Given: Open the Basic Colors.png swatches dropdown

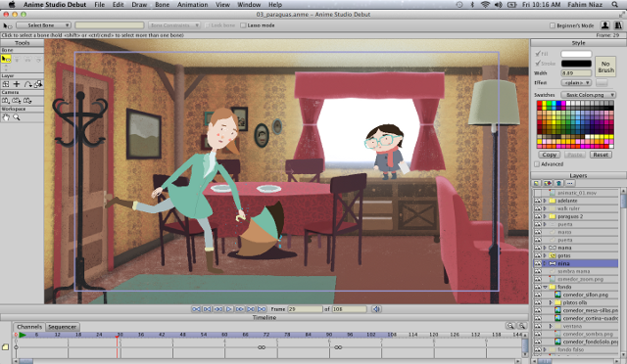Looking at the screenshot, I should coord(588,95).
